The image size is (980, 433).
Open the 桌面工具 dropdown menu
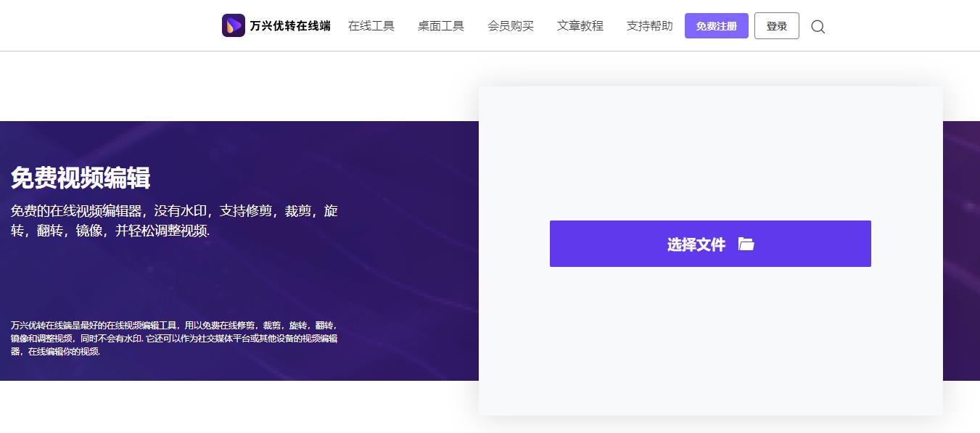pyautogui.click(x=440, y=25)
